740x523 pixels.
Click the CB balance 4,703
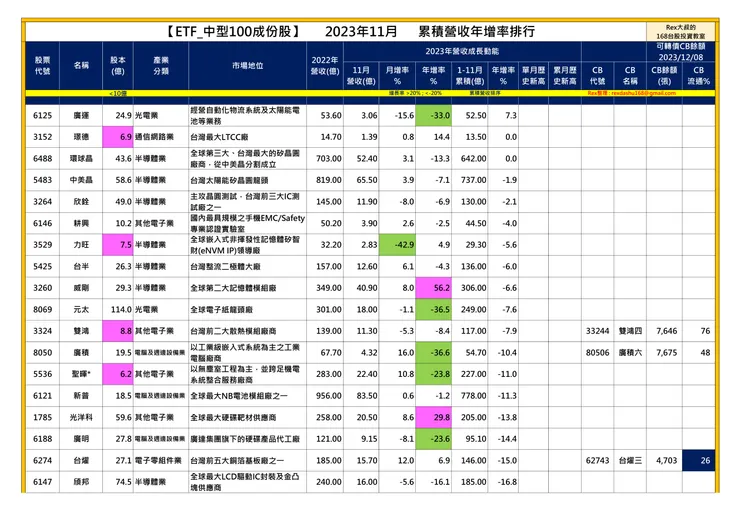point(666,461)
